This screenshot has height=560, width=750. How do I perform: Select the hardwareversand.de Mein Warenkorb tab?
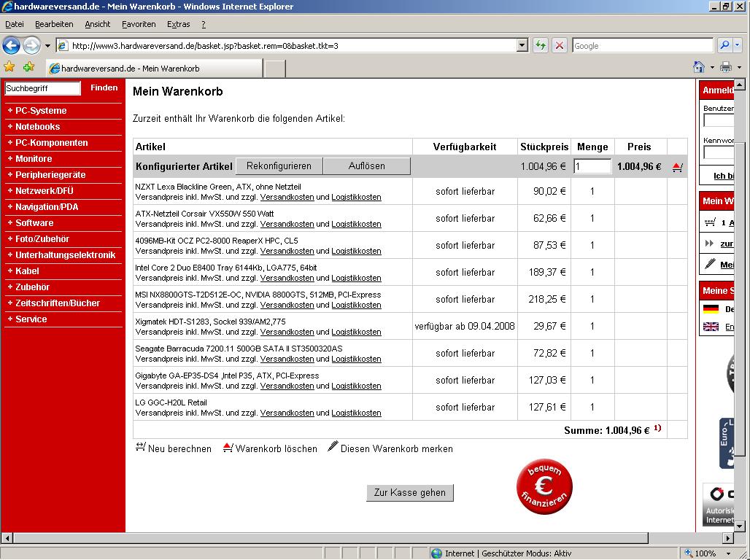click(x=155, y=69)
